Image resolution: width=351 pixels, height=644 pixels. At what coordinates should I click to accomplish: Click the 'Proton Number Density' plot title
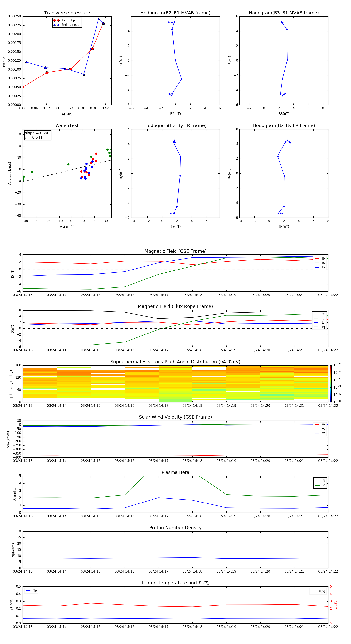pyautogui.click(x=175, y=528)
